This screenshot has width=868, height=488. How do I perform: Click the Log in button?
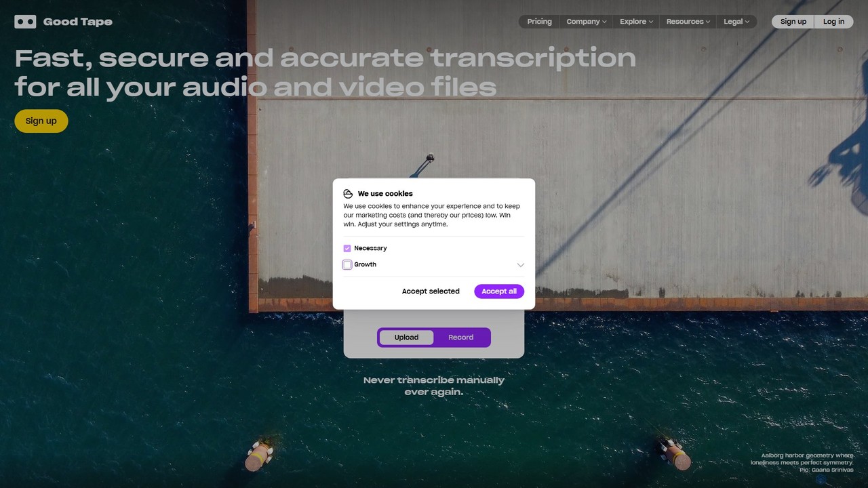coord(833,22)
